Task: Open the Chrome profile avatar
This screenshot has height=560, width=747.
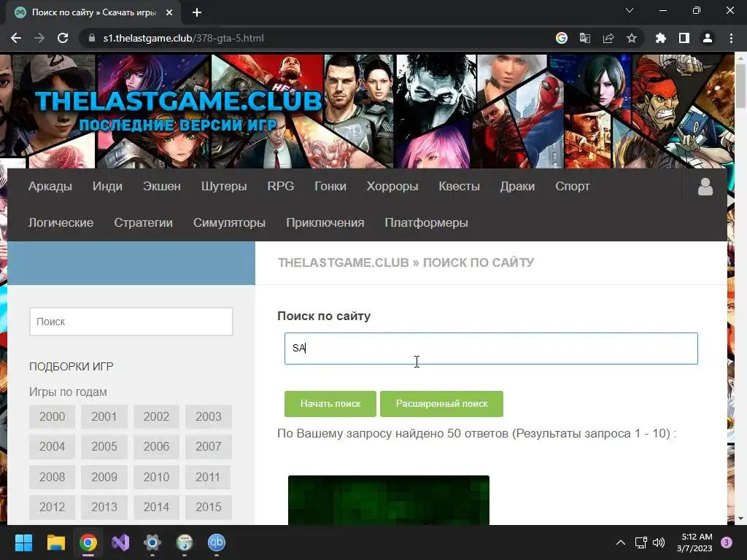Action: tap(708, 38)
